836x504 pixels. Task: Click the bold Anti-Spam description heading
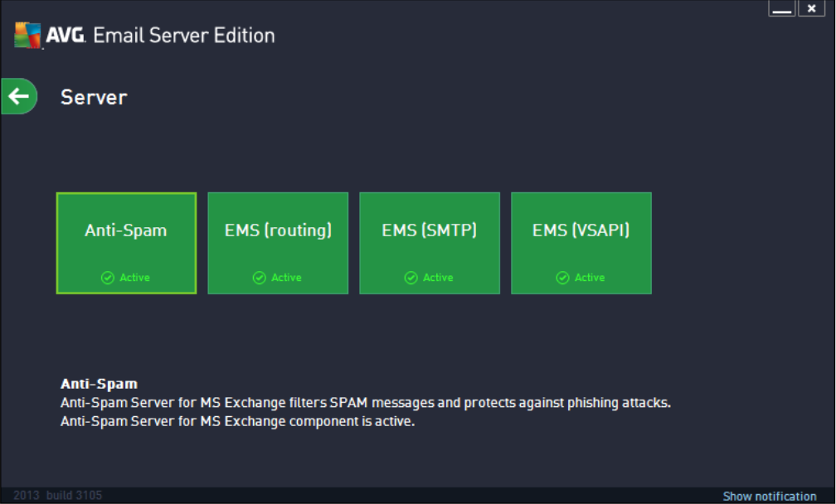tap(100, 384)
